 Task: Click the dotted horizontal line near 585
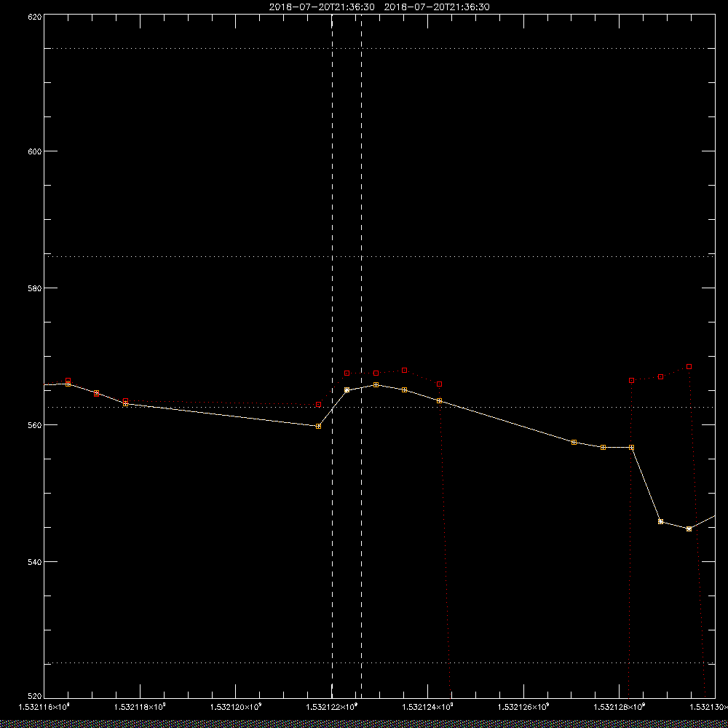pyautogui.click(x=379, y=256)
